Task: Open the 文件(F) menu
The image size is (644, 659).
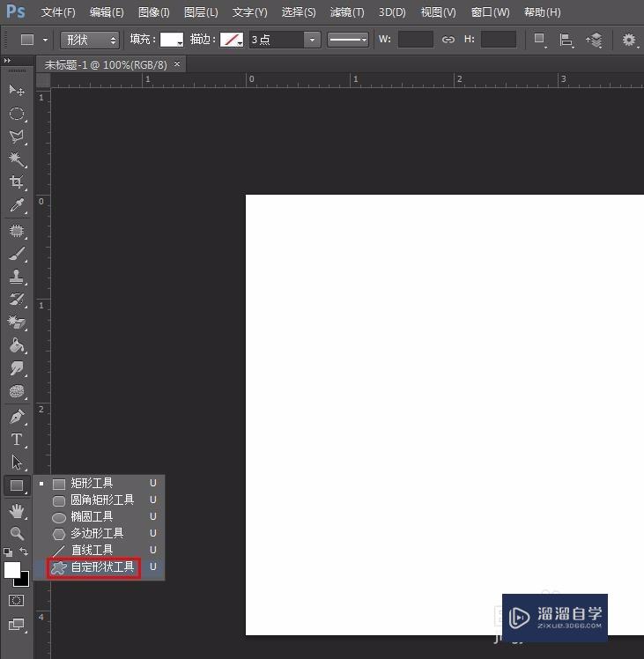Action: pyautogui.click(x=58, y=12)
